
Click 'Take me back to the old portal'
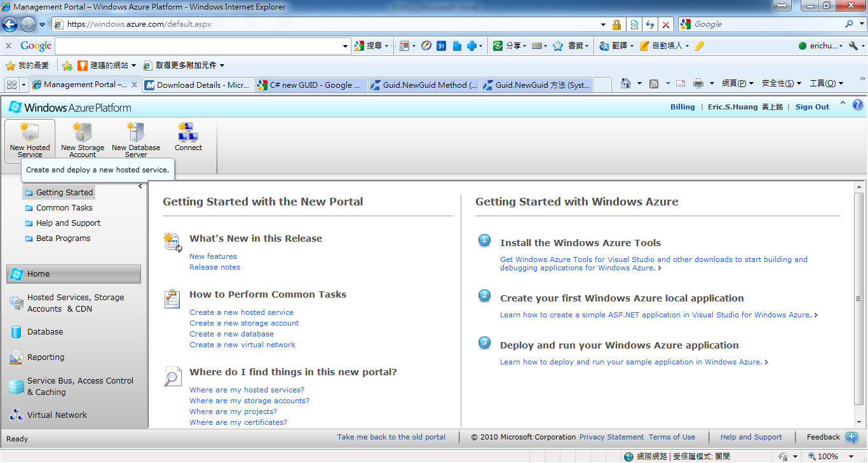click(391, 437)
